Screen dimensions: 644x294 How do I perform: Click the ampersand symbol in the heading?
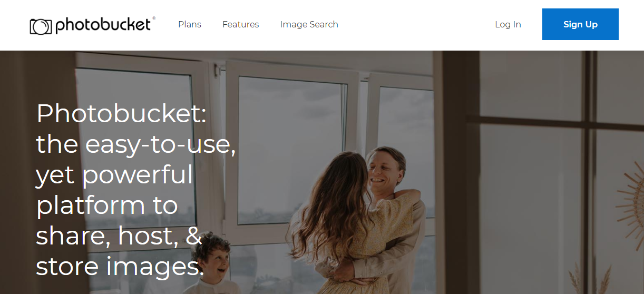point(194,236)
